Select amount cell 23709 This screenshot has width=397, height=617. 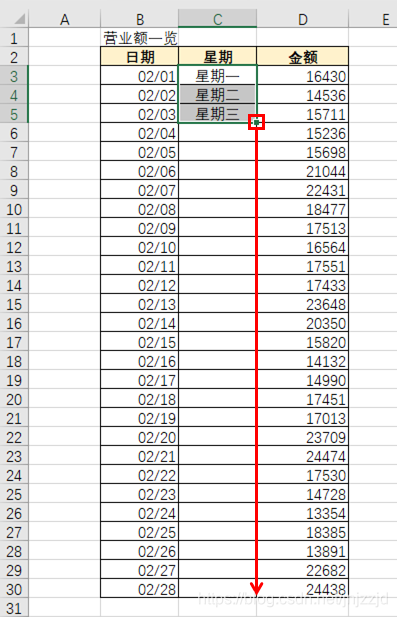[x=303, y=437]
